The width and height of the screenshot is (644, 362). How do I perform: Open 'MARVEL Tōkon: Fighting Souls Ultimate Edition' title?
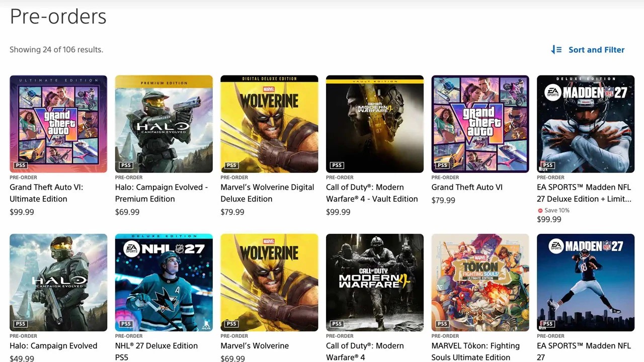pyautogui.click(x=475, y=351)
